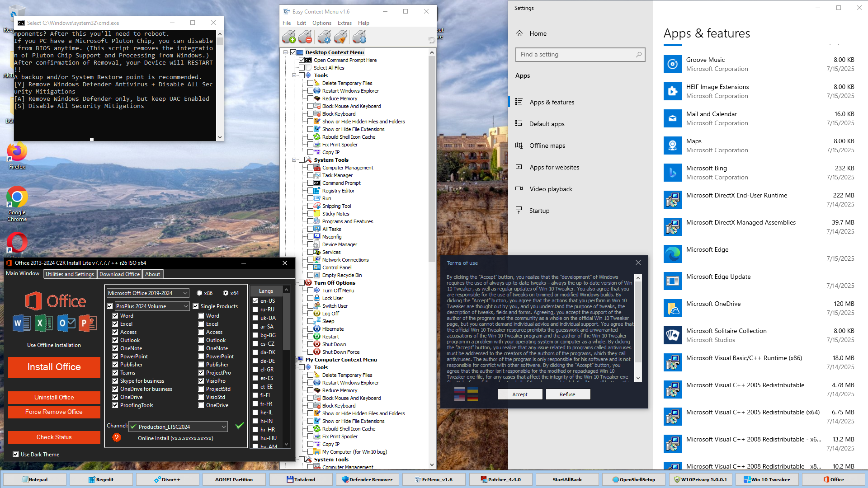Image resolution: width=868 pixels, height=488 pixels.
Task: Select the US flag in Terms of use
Action: 459,398
